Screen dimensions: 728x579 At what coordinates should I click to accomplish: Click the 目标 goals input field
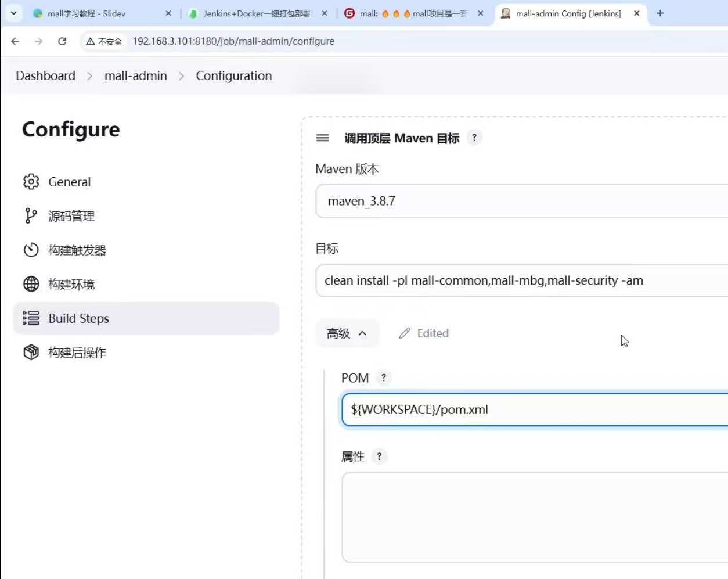[521, 280]
